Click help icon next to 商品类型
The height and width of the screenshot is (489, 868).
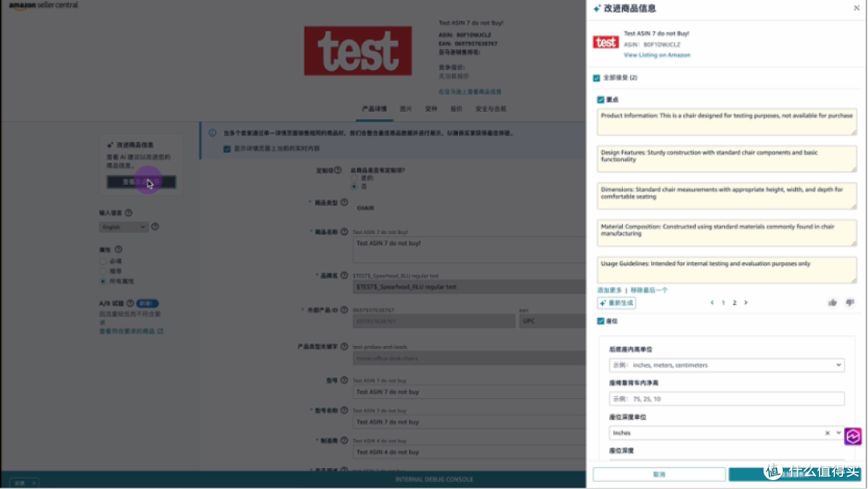[x=344, y=203]
